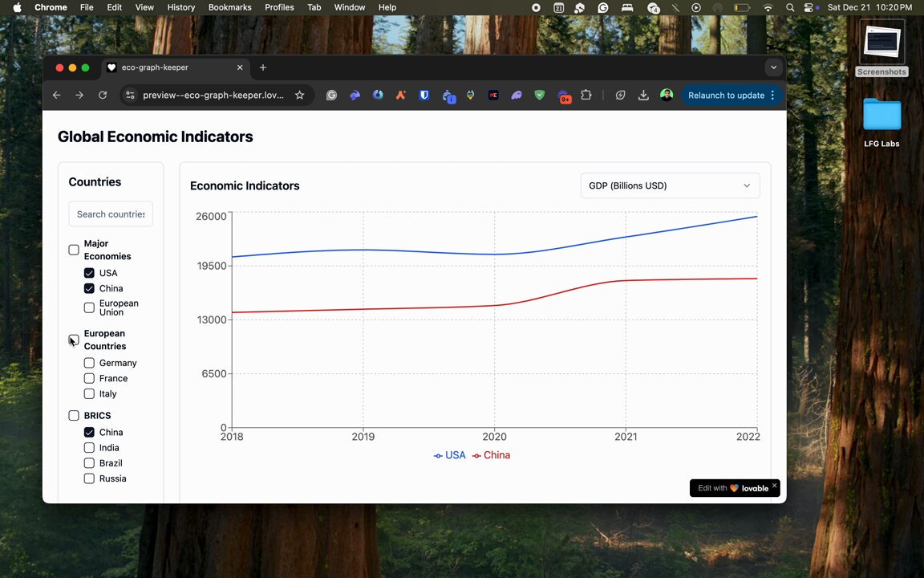The width and height of the screenshot is (924, 578).
Task: Click the Search countries input field
Action: tap(111, 214)
